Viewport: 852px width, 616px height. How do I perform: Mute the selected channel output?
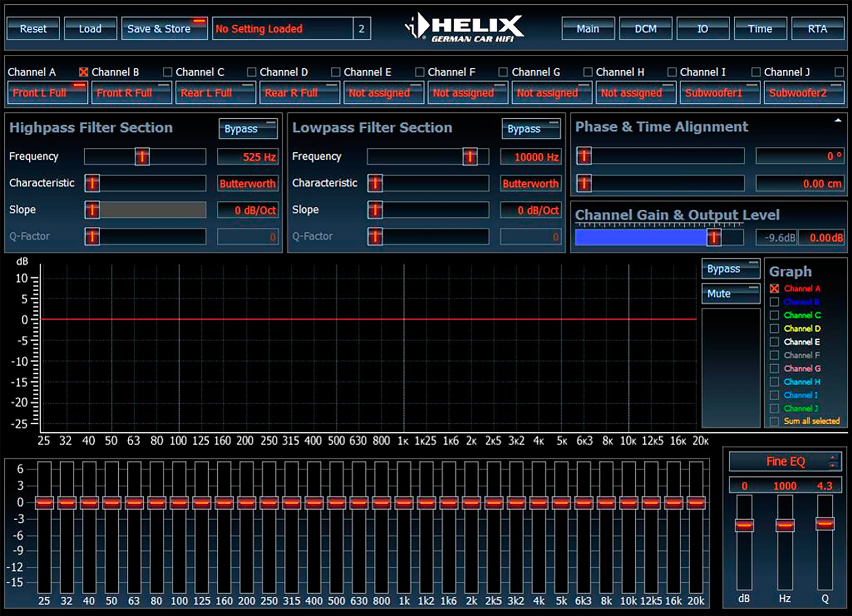tap(730, 293)
